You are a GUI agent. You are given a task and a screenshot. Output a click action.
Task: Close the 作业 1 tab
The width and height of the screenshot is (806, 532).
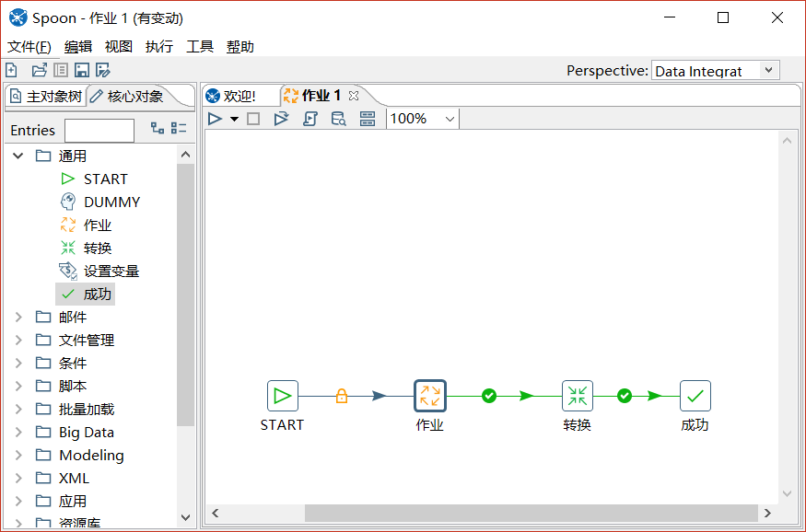coord(353,96)
